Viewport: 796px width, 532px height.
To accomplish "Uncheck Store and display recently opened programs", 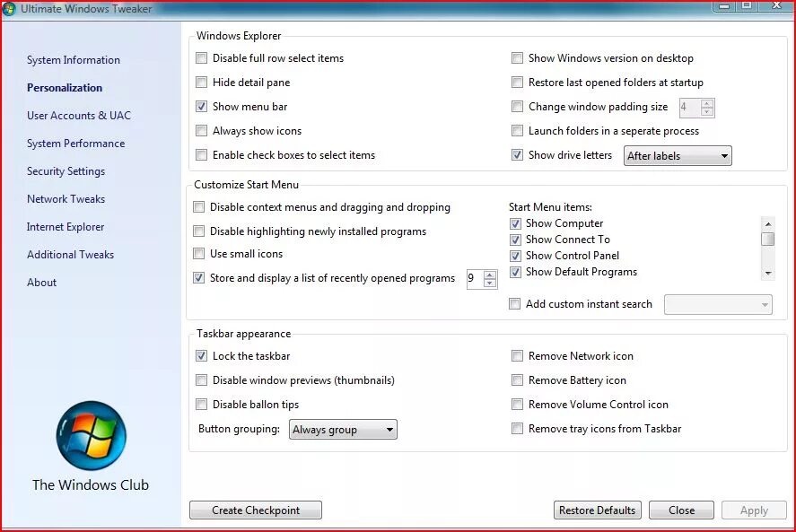I will click(199, 278).
